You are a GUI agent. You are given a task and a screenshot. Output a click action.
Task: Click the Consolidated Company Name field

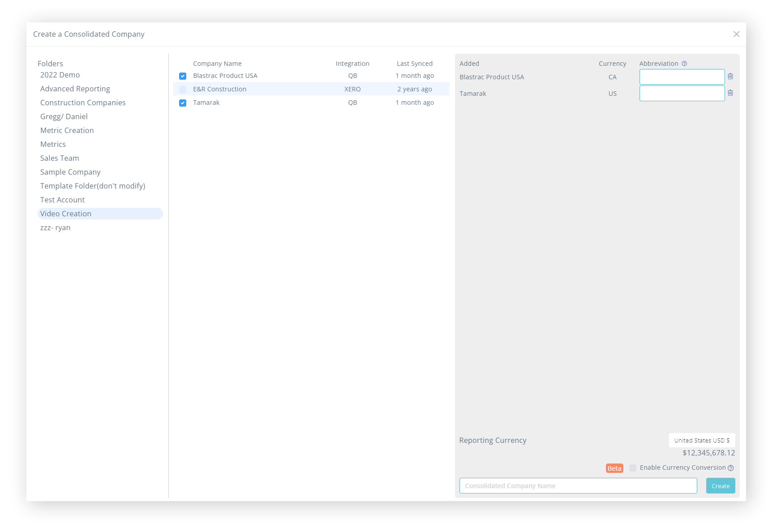[x=578, y=486]
